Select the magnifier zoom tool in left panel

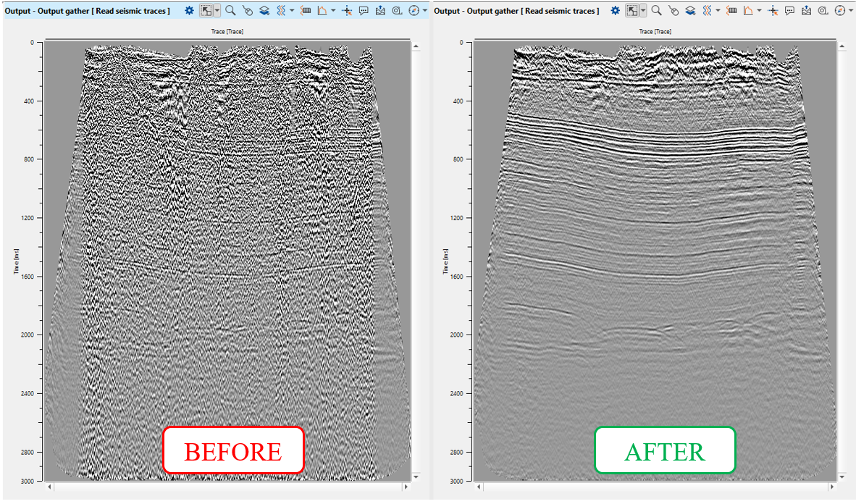click(230, 11)
